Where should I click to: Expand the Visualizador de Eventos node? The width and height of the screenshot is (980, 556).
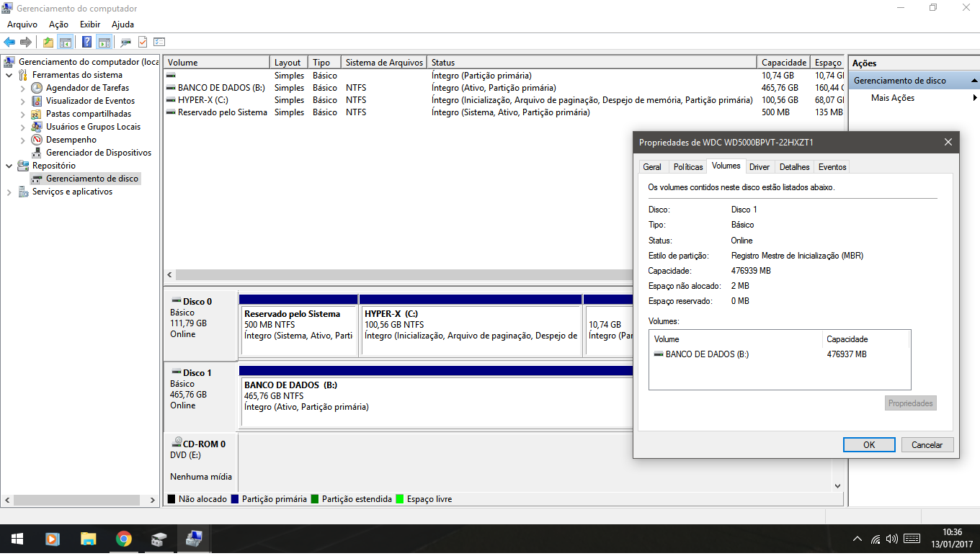point(23,101)
